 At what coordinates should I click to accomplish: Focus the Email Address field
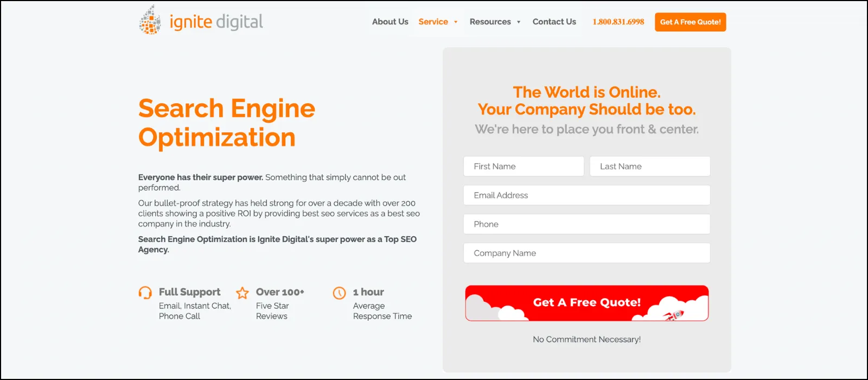(586, 195)
